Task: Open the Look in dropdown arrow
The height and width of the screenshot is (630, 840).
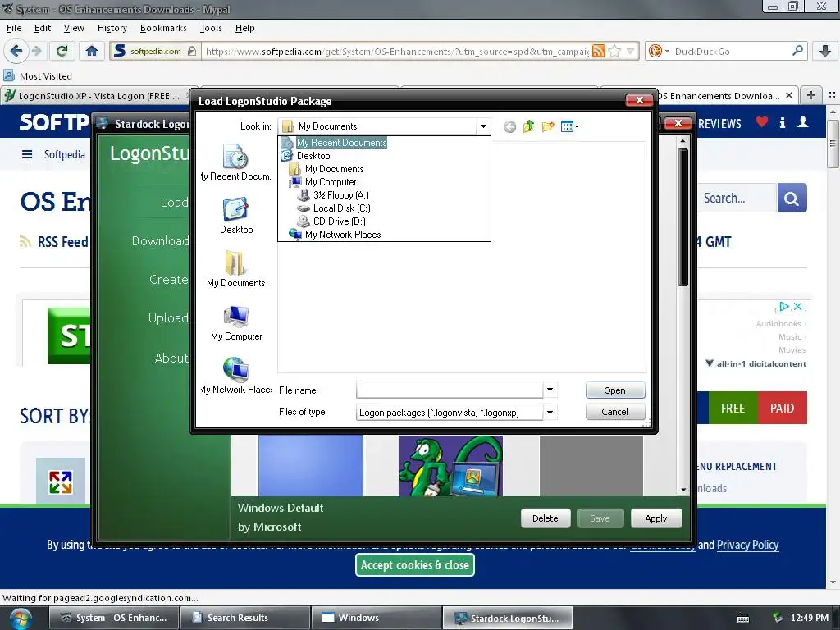Action: coord(483,126)
